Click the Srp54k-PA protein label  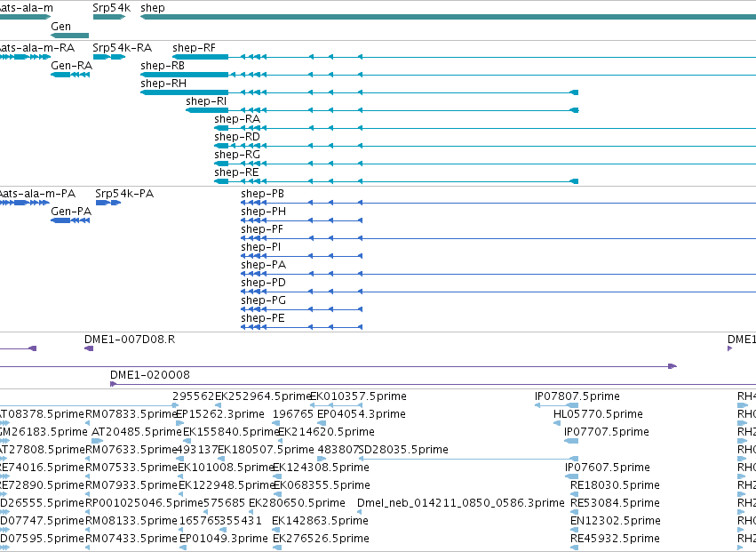[124, 194]
